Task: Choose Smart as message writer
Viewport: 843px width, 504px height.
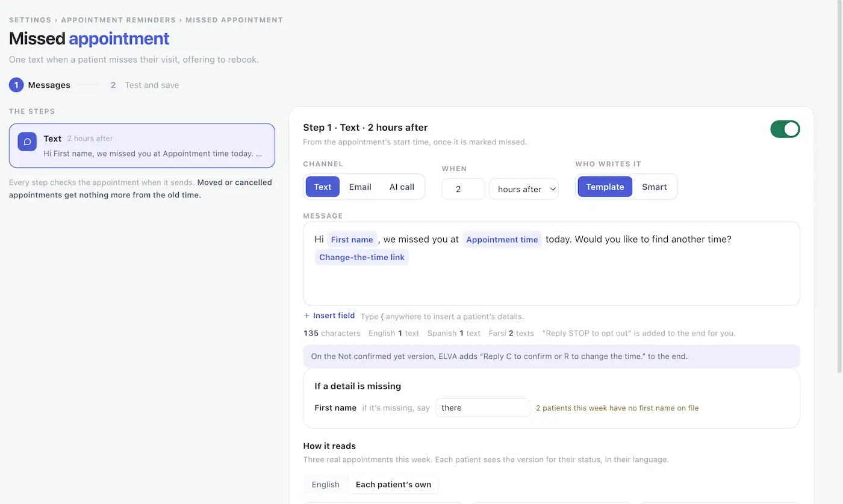Action: 655,187
